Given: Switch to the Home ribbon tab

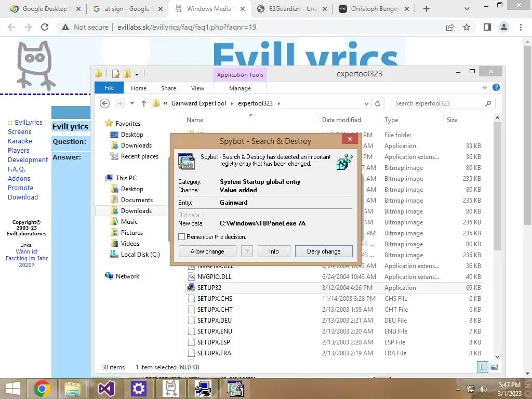Looking at the screenshot, I should pyautogui.click(x=138, y=88).
